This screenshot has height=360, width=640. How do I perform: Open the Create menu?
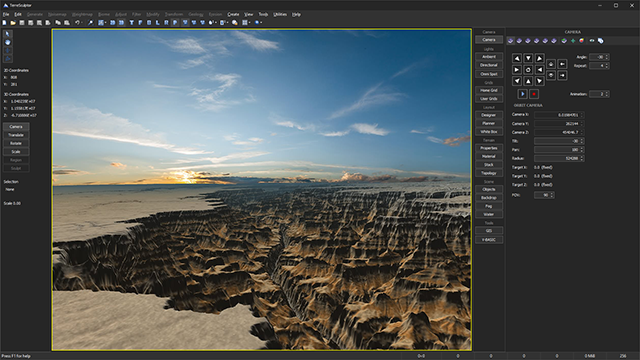pyautogui.click(x=233, y=14)
